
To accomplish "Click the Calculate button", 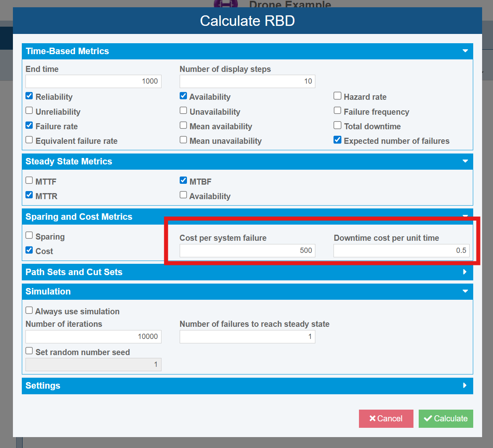I will 446,419.
